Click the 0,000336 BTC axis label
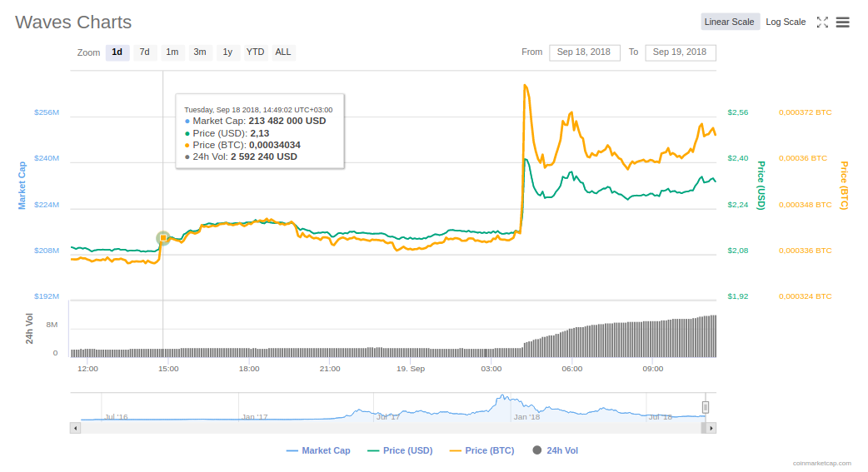The height and width of the screenshot is (472, 868). (x=805, y=251)
